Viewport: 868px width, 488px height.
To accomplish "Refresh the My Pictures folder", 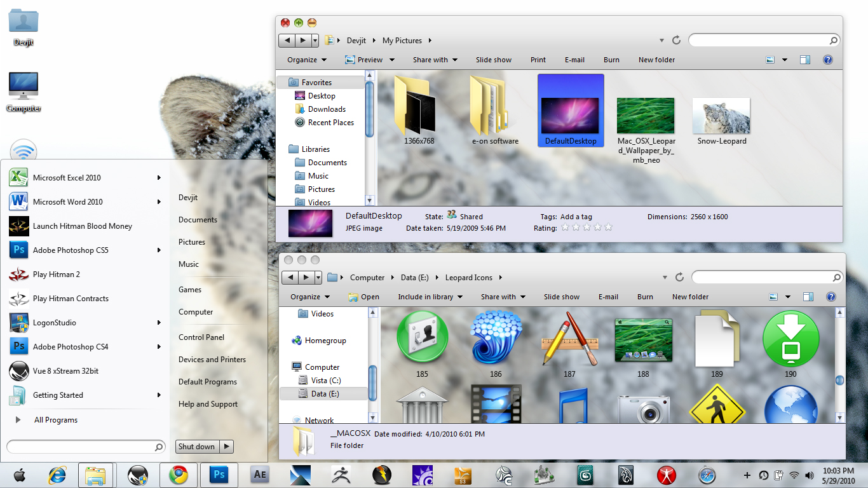I will (676, 40).
